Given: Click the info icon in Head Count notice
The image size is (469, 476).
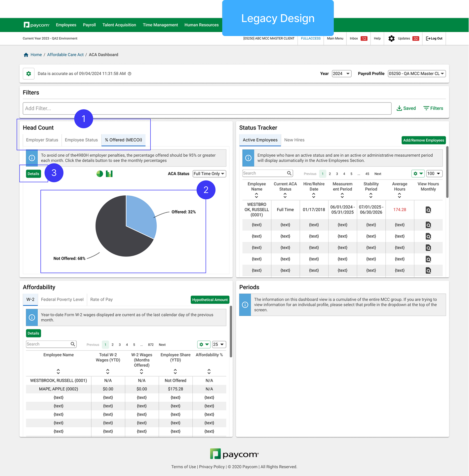Looking at the screenshot, I should pos(32,158).
